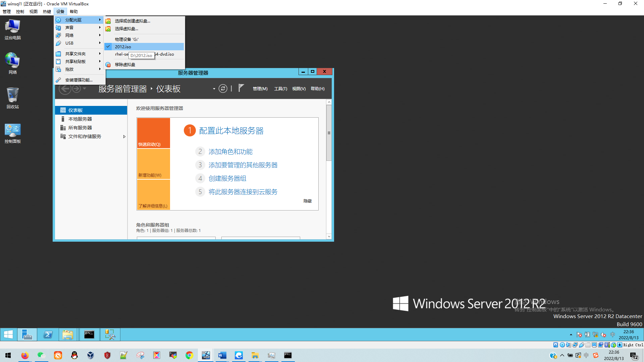The height and width of the screenshot is (362, 644).
Task: Open the 回收站 recycle bin icon
Action: (13, 98)
